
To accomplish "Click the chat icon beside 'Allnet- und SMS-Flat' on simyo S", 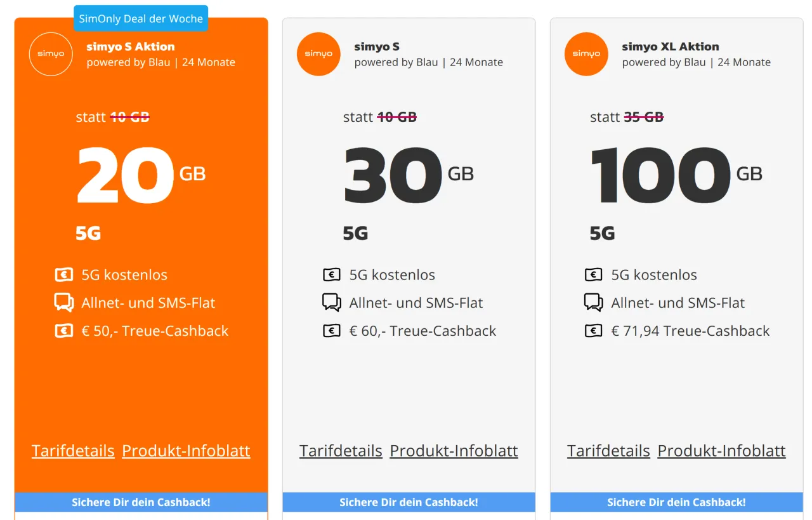I will (x=331, y=302).
